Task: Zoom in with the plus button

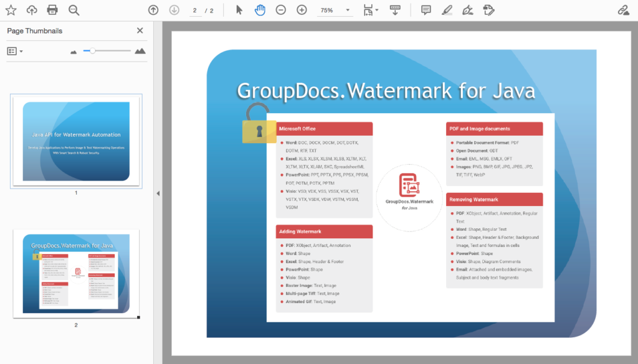Action: click(302, 9)
